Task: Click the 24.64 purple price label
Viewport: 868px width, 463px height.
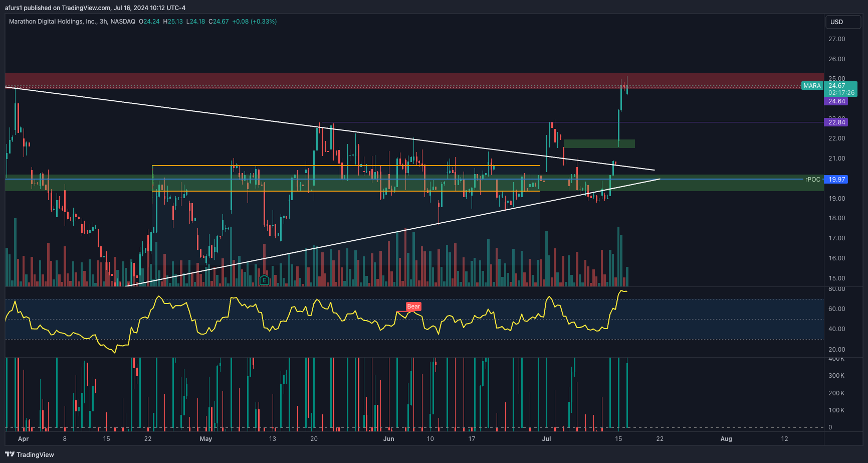Action: tap(836, 101)
